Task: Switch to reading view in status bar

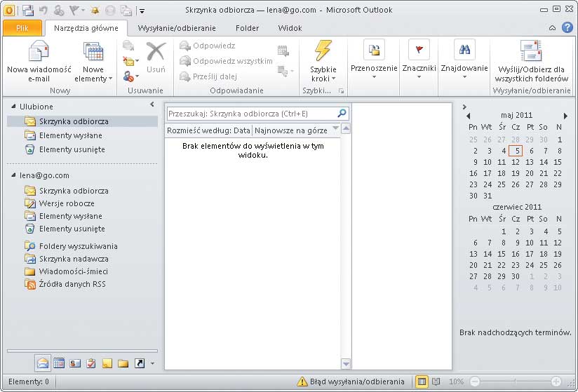Action: [x=436, y=381]
